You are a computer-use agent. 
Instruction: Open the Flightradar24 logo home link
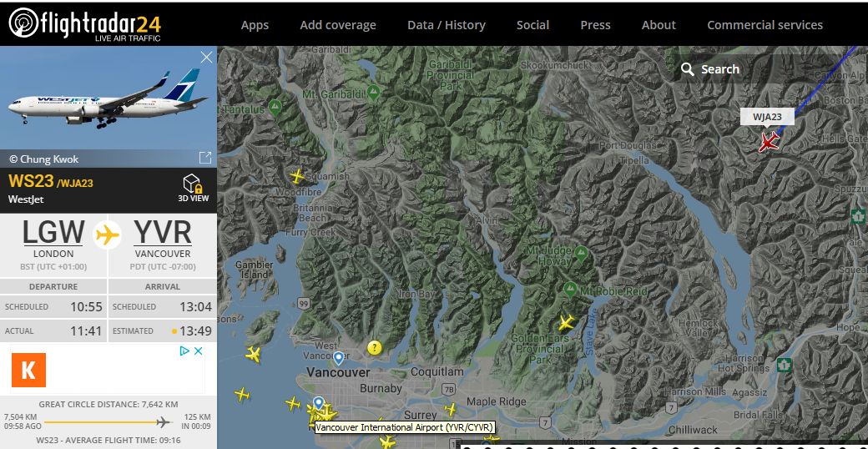85,24
